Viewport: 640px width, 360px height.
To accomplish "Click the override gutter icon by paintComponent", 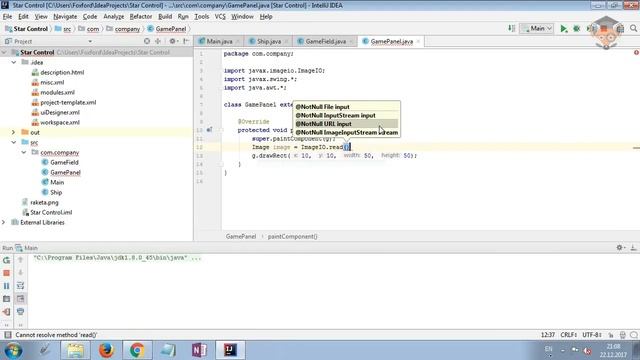I will click(x=209, y=130).
